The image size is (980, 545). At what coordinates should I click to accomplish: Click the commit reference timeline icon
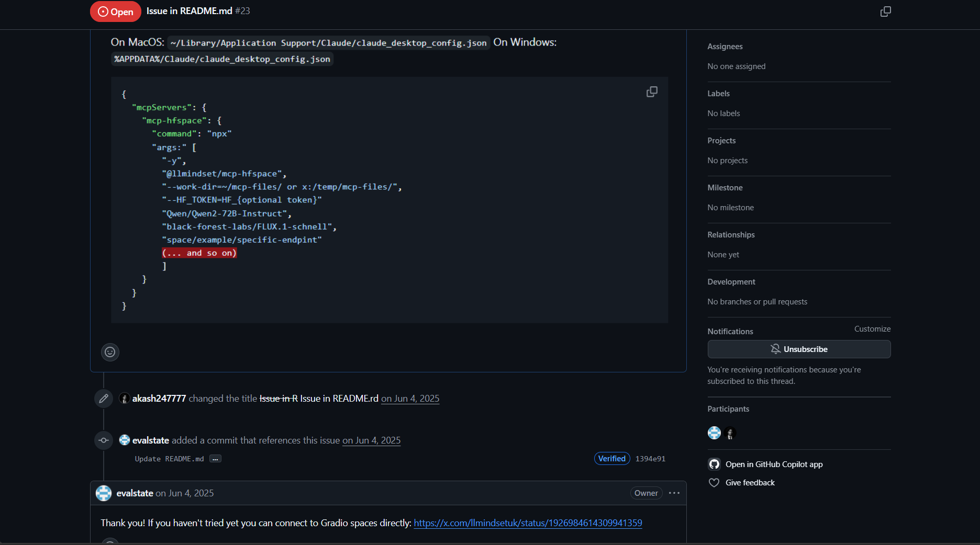click(104, 440)
